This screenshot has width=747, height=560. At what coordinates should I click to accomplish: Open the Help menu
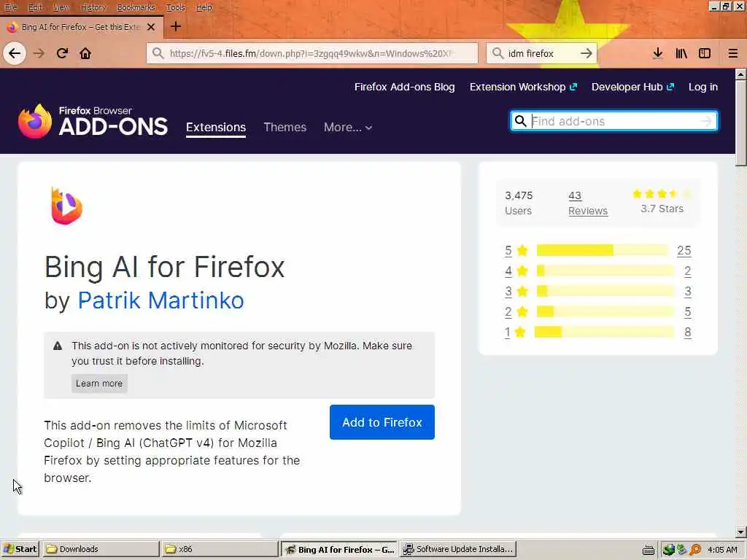pos(204,7)
